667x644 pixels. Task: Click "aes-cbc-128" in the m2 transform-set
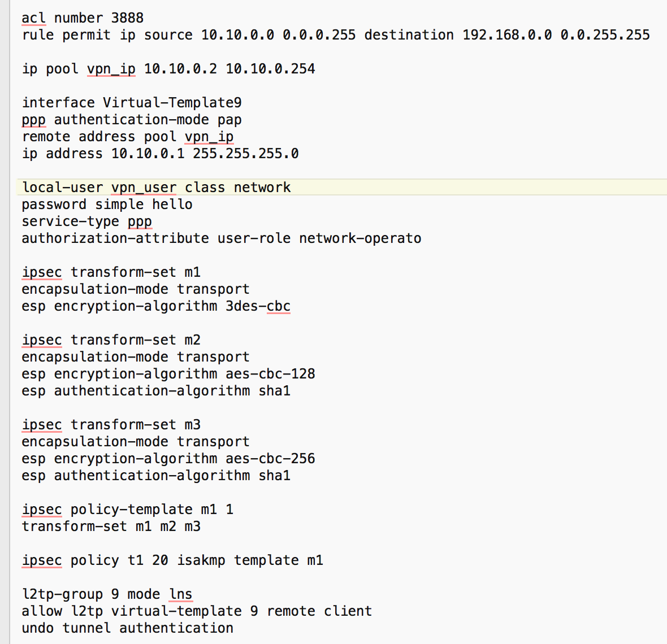click(270, 374)
